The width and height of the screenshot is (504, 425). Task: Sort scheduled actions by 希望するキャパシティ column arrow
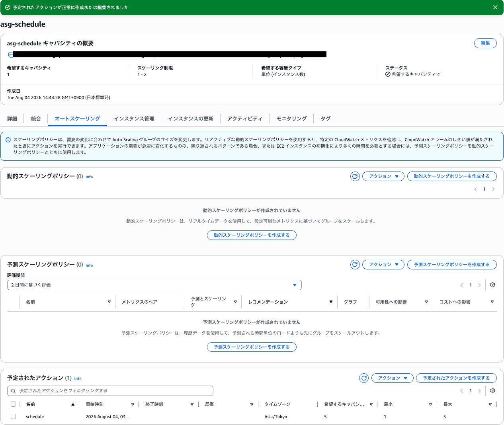click(371, 404)
